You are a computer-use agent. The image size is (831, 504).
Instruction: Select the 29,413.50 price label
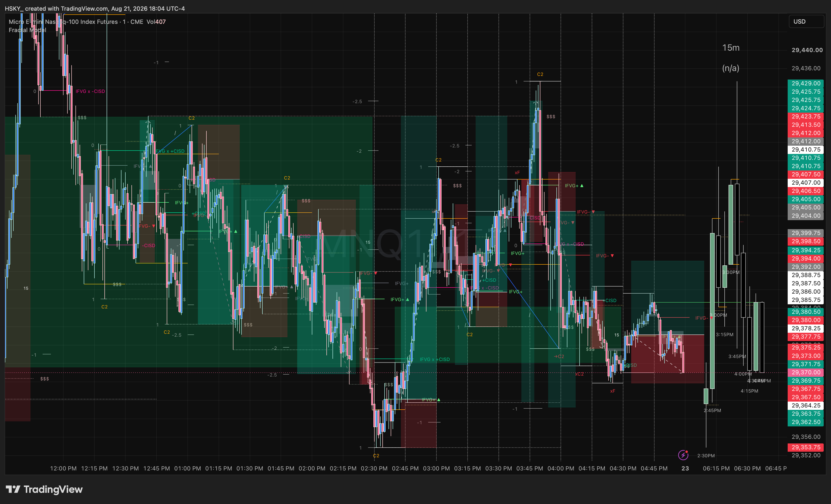[x=805, y=125]
